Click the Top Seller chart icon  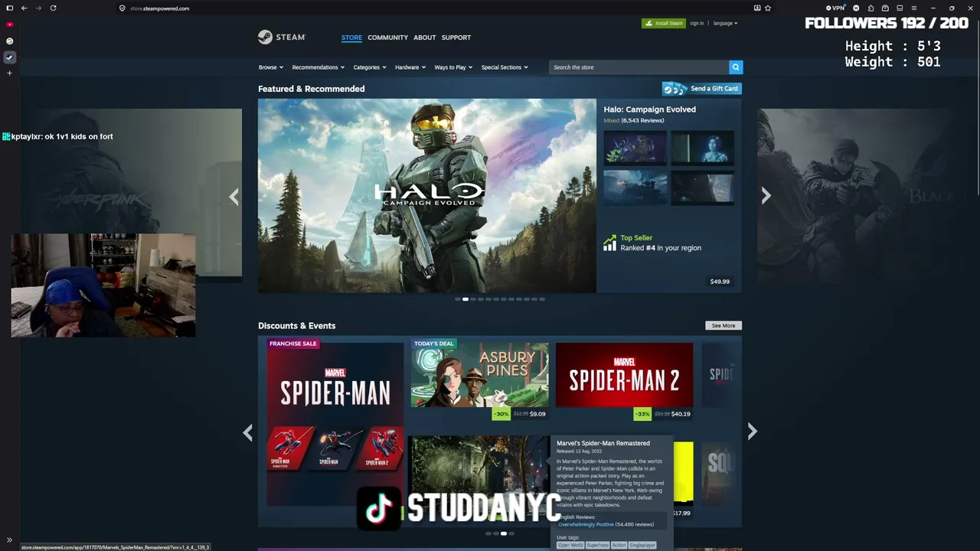point(609,243)
